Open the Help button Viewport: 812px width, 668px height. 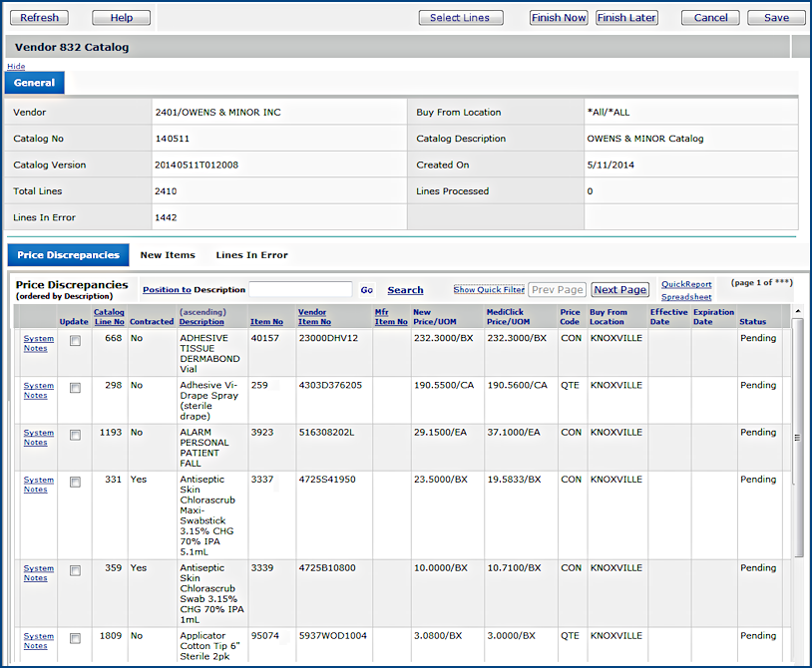pyautogui.click(x=121, y=18)
